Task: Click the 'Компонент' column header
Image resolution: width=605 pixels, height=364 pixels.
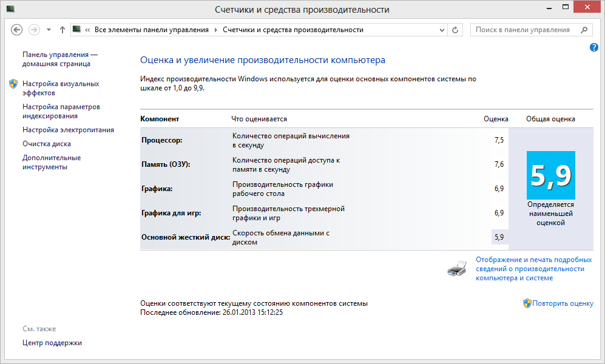Action: coord(160,119)
